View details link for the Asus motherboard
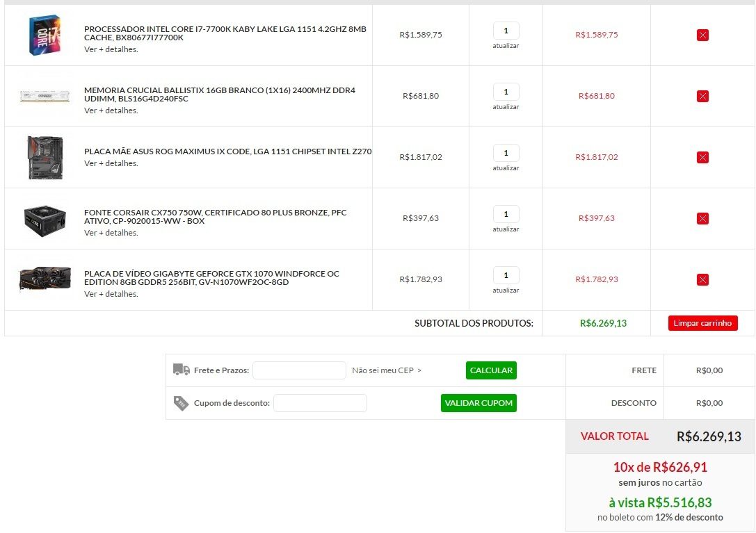The height and width of the screenshot is (533, 756). tap(111, 163)
